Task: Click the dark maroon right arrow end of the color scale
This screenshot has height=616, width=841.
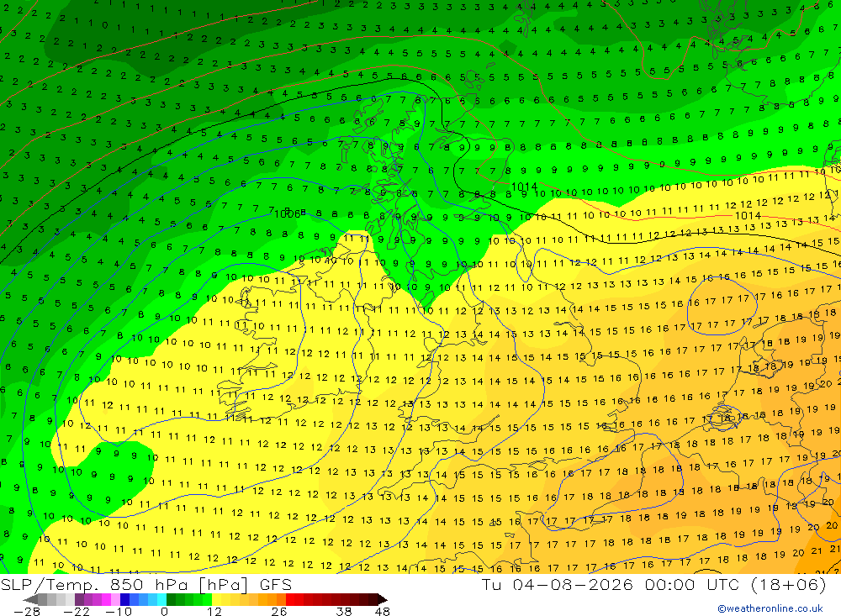Action: [383, 599]
